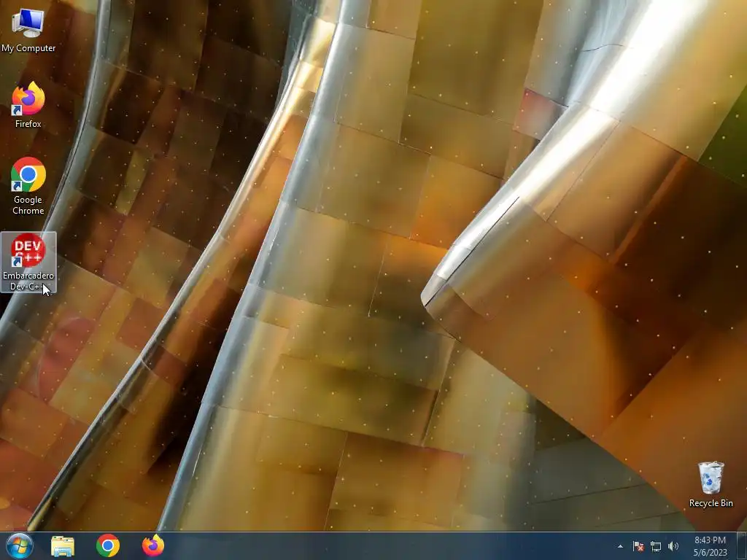The image size is (747, 560).
Task: Open network status tray icon
Action: tap(656, 547)
